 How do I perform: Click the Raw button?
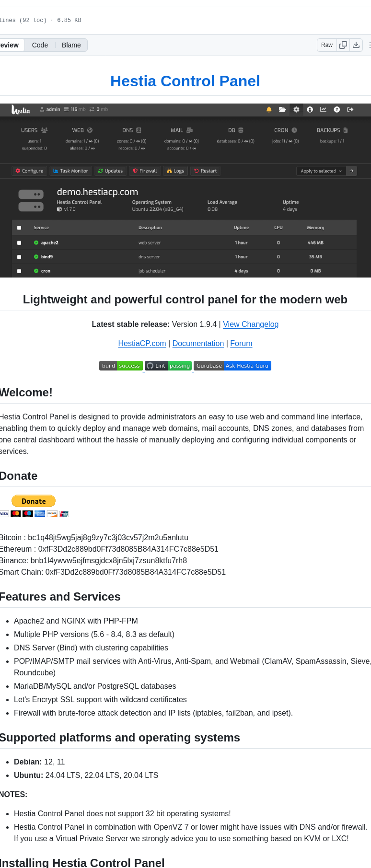tap(327, 45)
